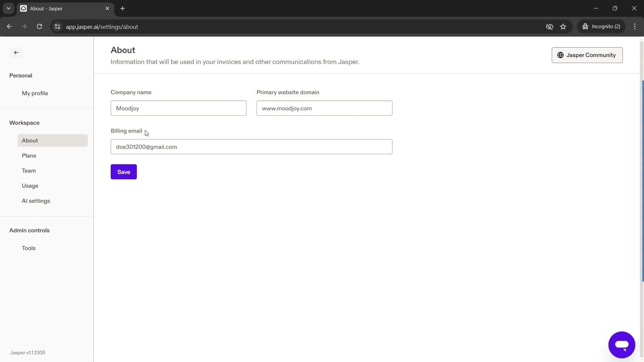644x362 pixels.
Task: Open My profile settings
Action: pos(35,93)
